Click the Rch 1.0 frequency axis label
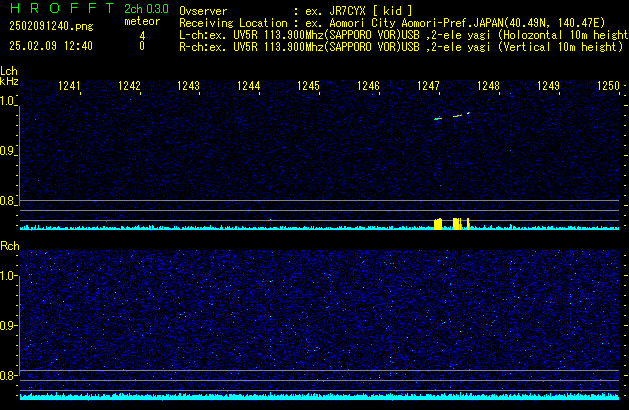 tap(7, 276)
